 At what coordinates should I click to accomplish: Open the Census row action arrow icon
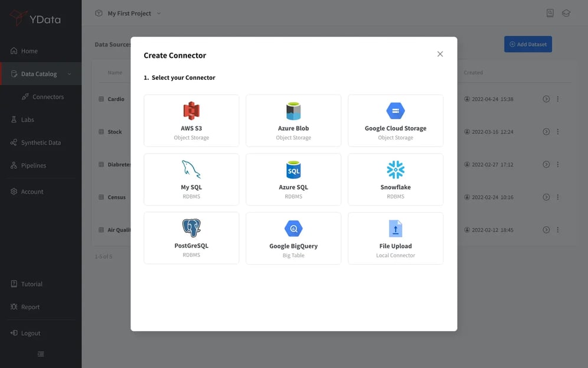tap(546, 197)
